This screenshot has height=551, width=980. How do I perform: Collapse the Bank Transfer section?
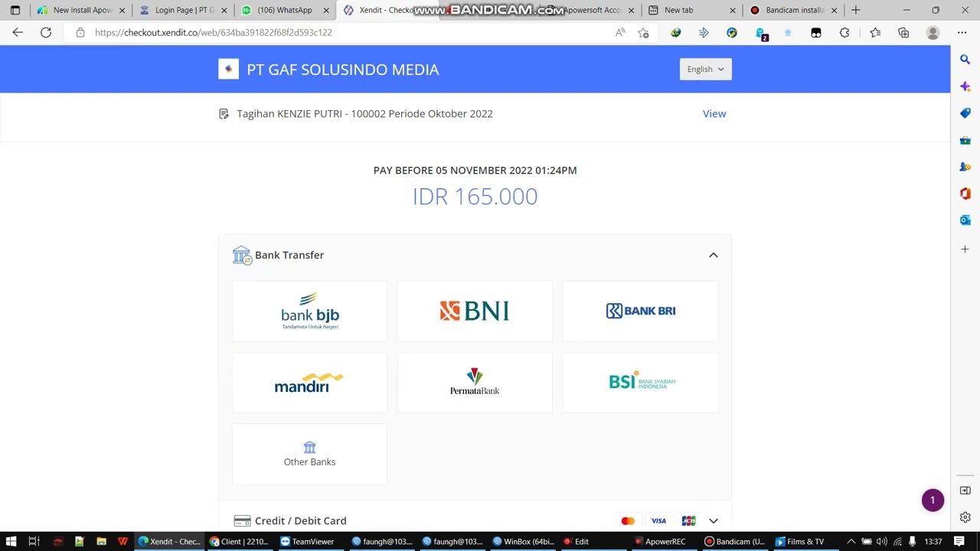(x=713, y=255)
